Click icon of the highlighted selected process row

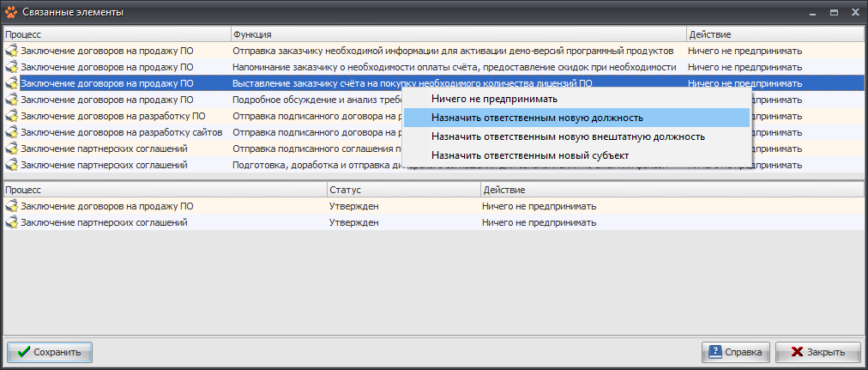tap(11, 83)
